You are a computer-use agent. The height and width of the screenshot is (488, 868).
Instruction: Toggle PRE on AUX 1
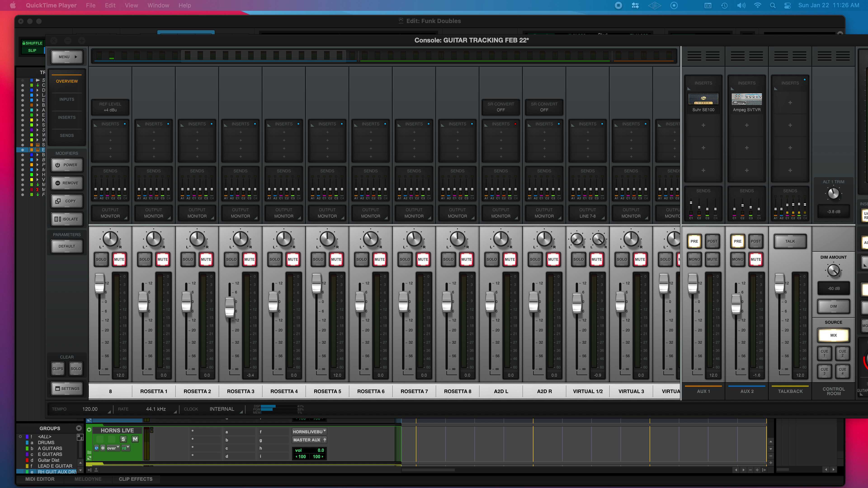[694, 241]
